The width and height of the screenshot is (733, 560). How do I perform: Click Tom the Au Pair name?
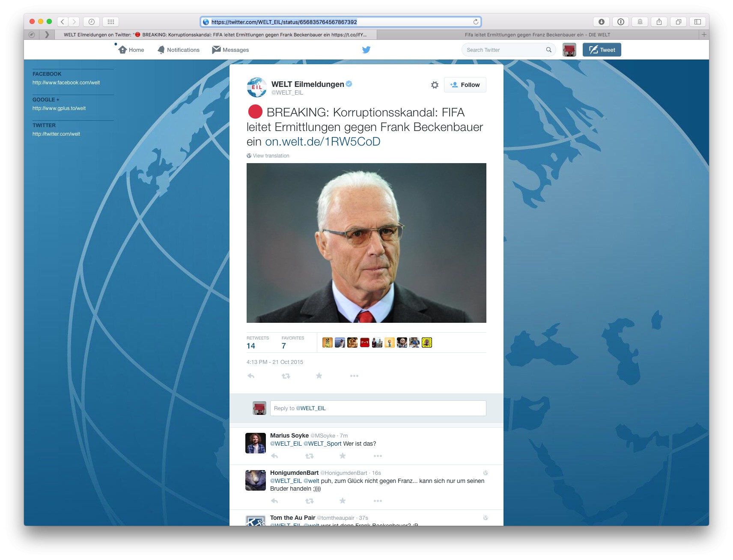click(292, 518)
